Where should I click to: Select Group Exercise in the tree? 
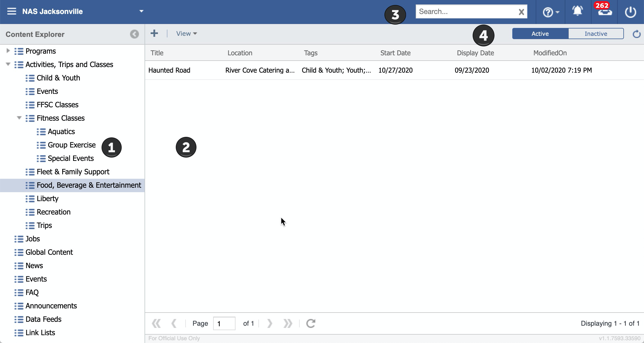tap(71, 145)
